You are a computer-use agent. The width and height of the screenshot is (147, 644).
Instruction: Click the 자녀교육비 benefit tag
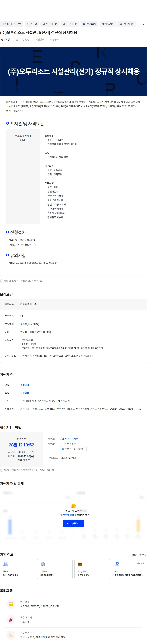pos(108,24)
